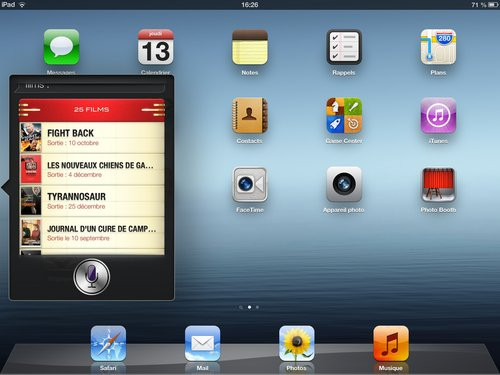This screenshot has height=375, width=500.
Task: Launch the Rappels reminders app
Action: point(344,47)
